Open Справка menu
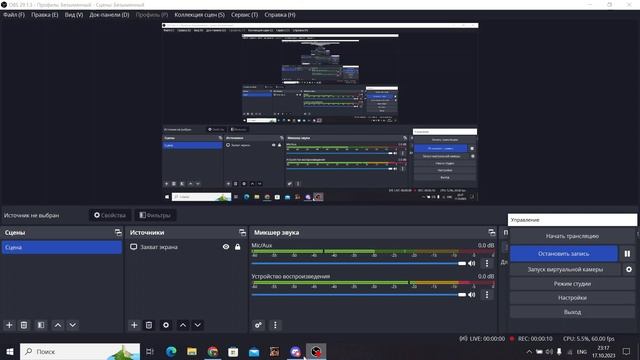The height and width of the screenshot is (360, 640). 280,15
